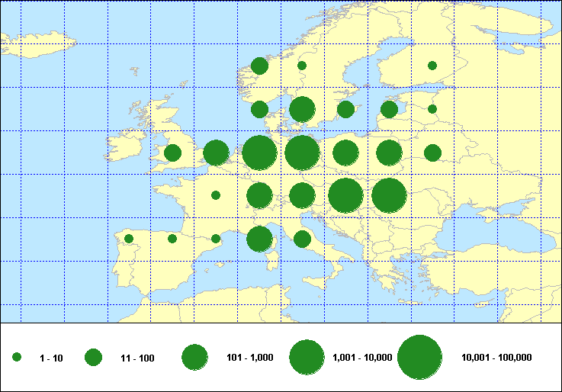Screen dimensions: 562x392
Task: Click the "1 - 10" legend text
Action: (x=51, y=358)
